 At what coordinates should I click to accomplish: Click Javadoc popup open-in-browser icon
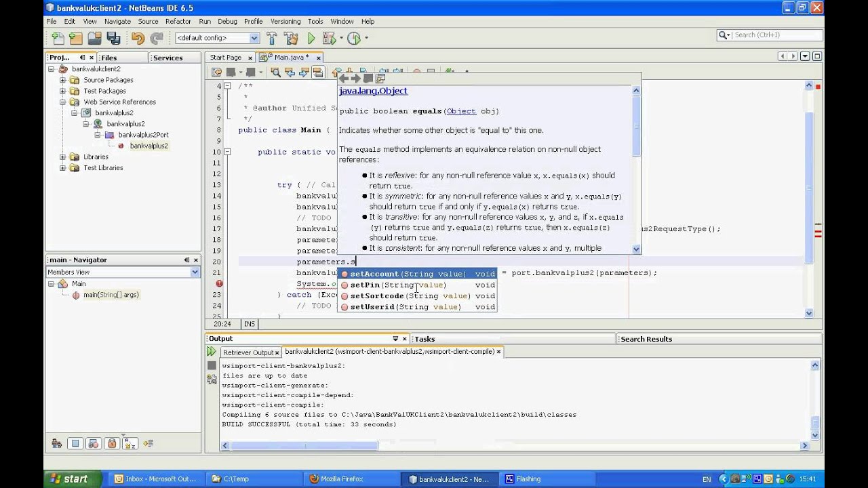point(368,79)
